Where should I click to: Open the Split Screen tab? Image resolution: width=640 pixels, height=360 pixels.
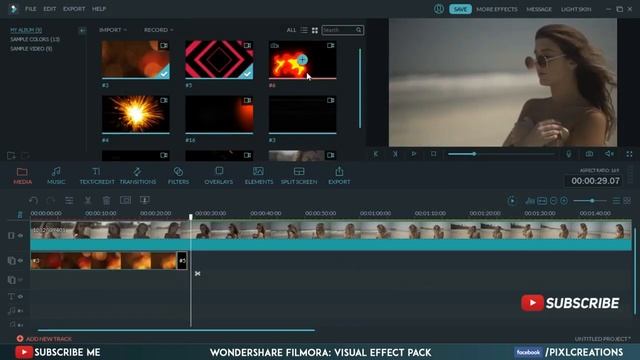(299, 176)
